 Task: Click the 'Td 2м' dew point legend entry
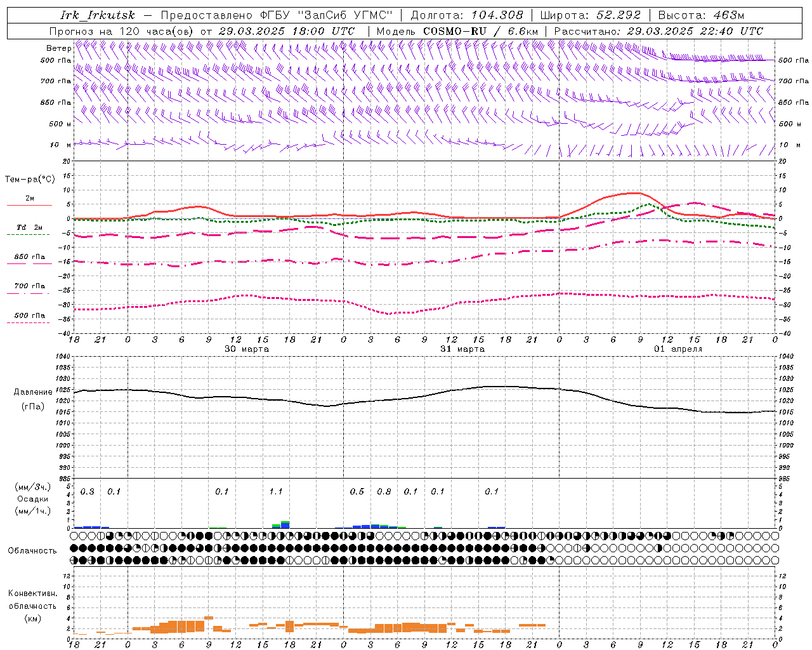point(30,227)
